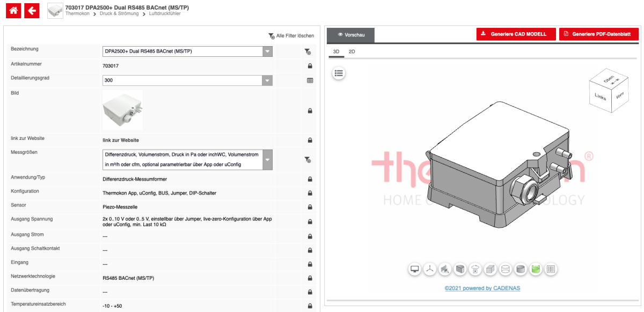Screen dimensions: 644x312
Task: Click Generiere CAD MODELL button
Action: point(516,34)
